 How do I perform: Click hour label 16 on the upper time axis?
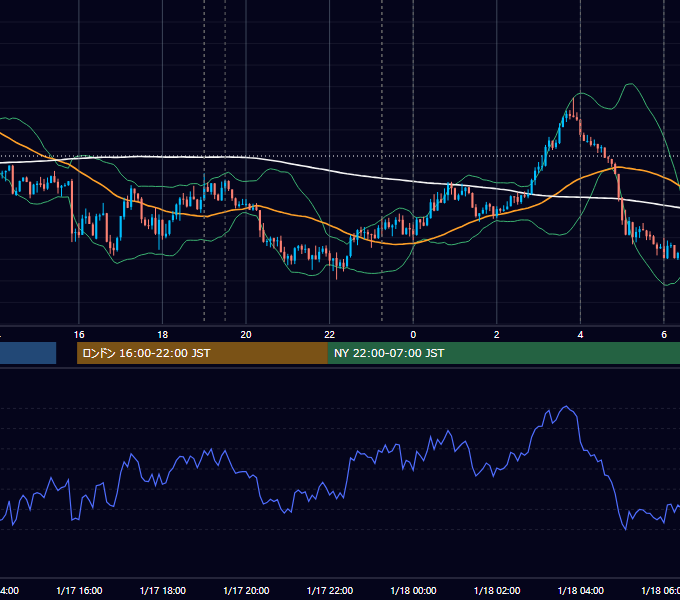tap(79, 335)
